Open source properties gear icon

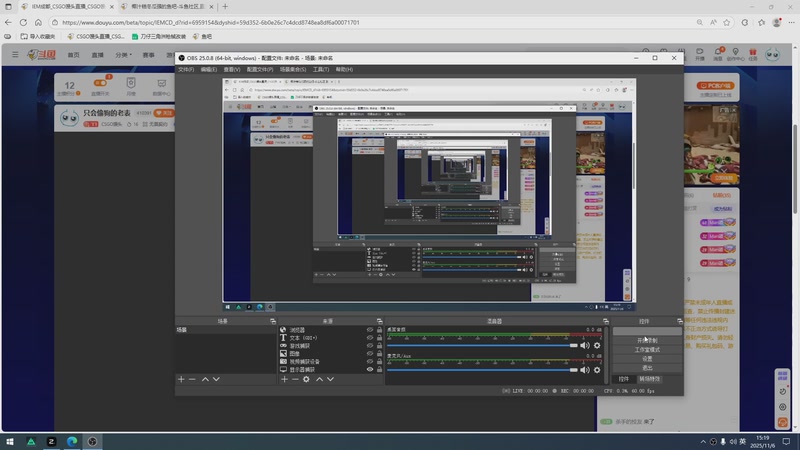tap(307, 379)
